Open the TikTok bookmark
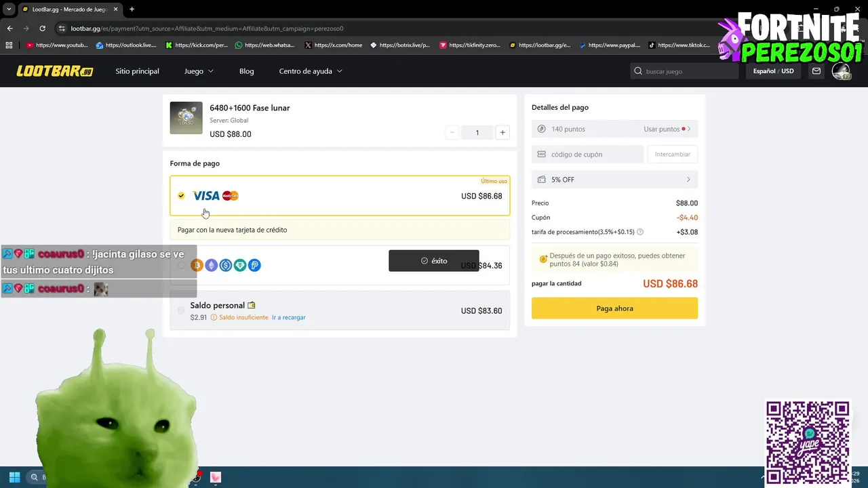Viewport: 868px width, 488px height. point(679,45)
